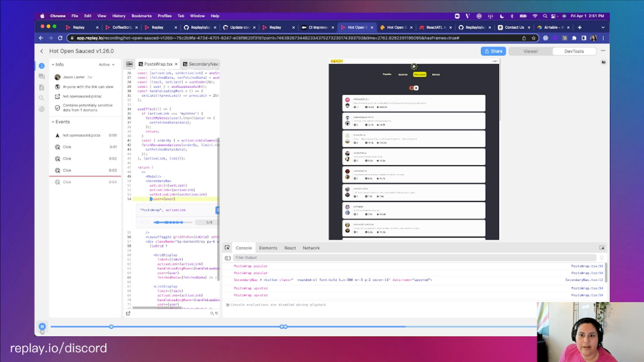Open the Info panel icon in sidebar
Viewport: 644px width, 362px height.
pos(42,65)
